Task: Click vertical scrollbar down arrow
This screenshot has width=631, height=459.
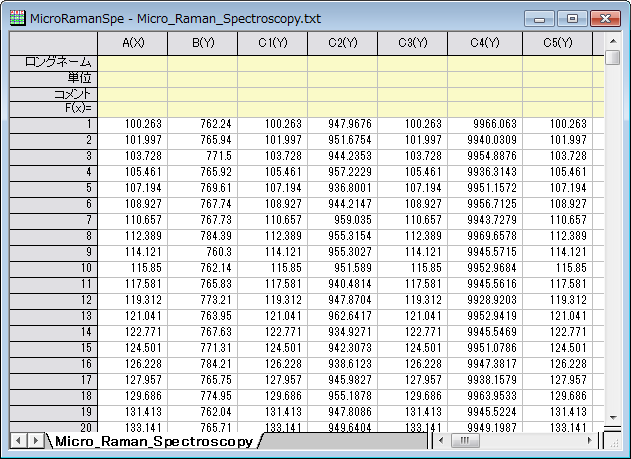Action: tap(613, 418)
